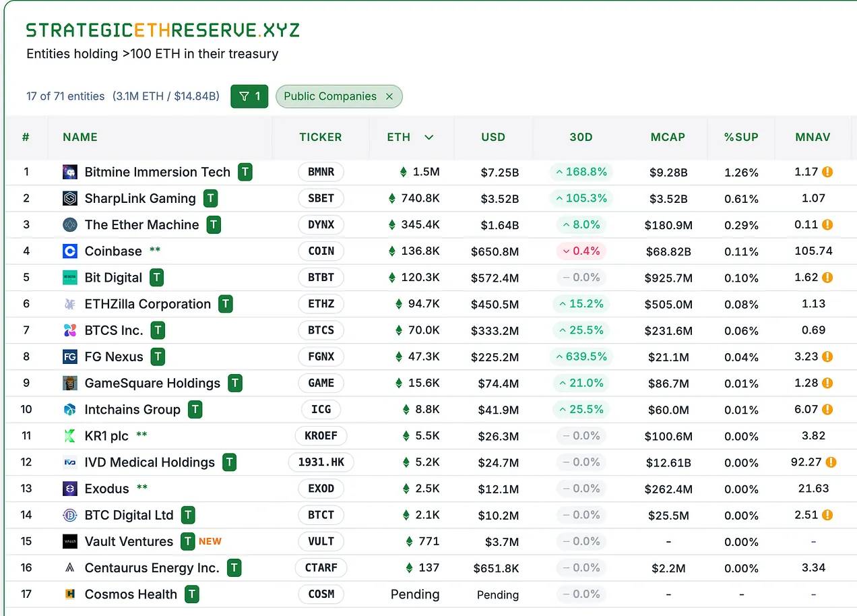Toggle ETH column sort order arrow
The image size is (857, 616).
pyautogui.click(x=428, y=137)
